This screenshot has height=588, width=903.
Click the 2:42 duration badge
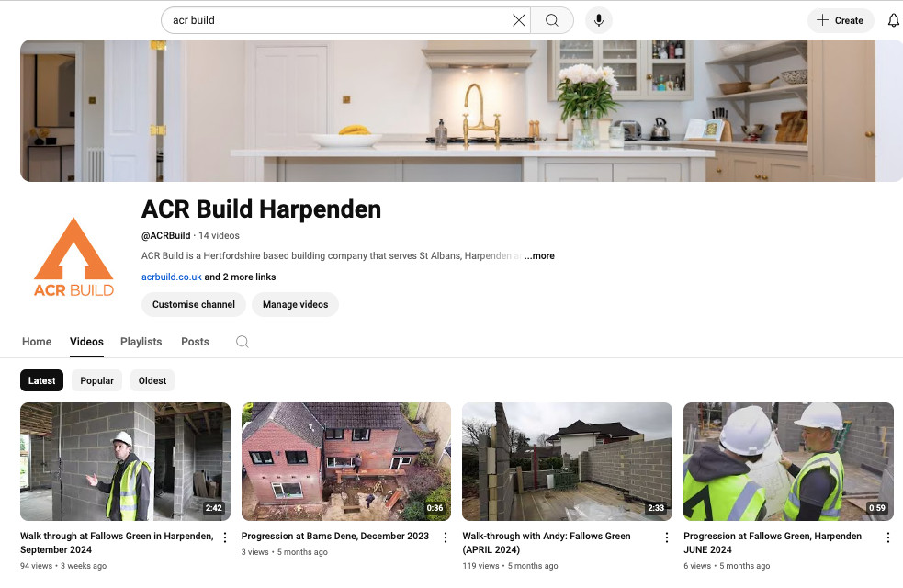click(214, 508)
